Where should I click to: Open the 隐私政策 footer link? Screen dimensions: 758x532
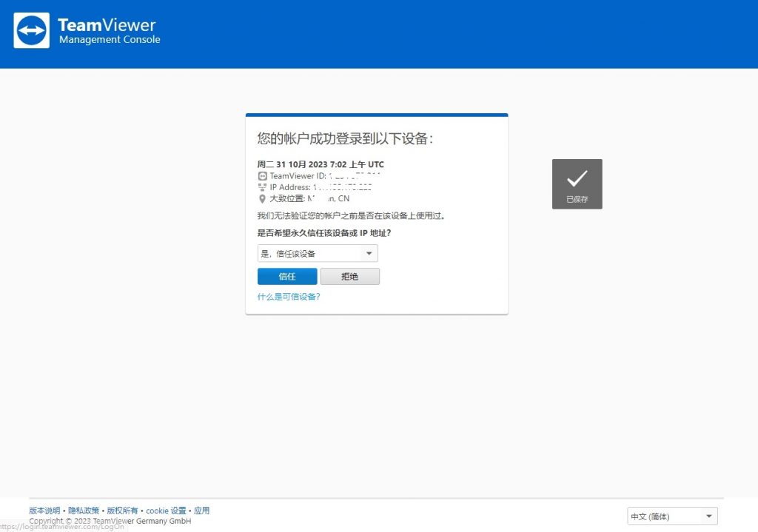(x=84, y=511)
